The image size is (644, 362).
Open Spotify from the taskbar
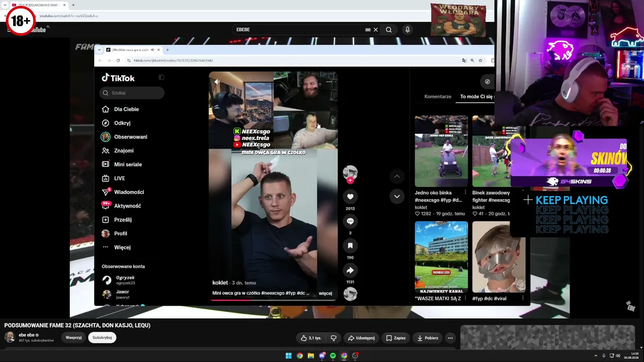pyautogui.click(x=333, y=356)
